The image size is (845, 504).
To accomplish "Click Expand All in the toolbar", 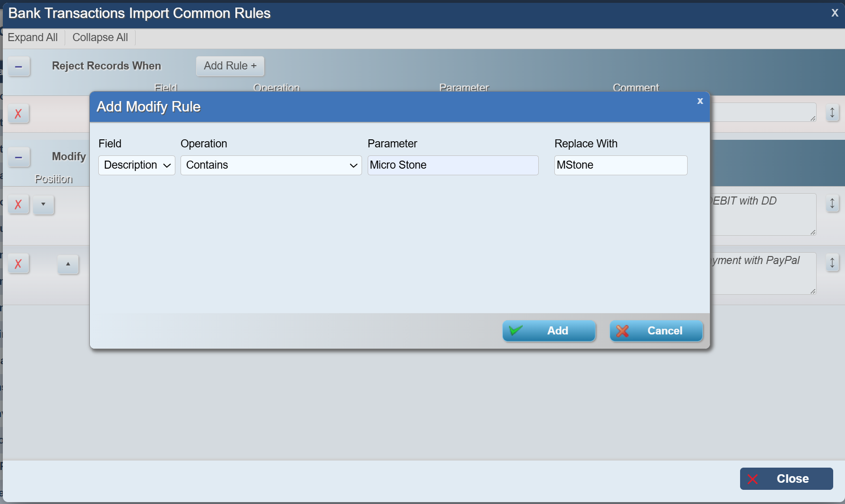I will pyautogui.click(x=33, y=38).
